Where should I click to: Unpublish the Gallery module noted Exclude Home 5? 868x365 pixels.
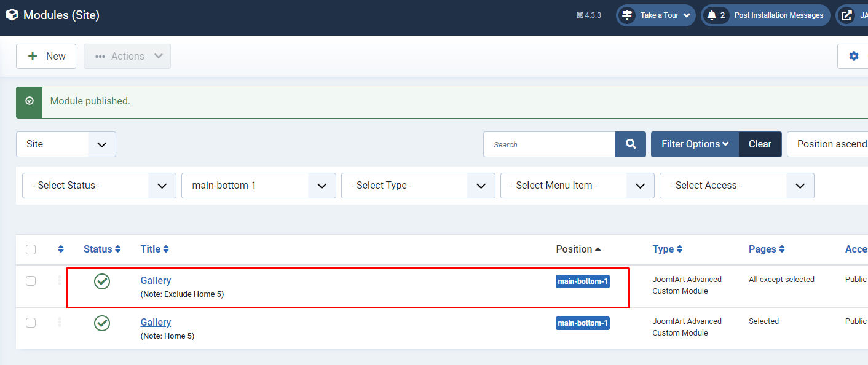pyautogui.click(x=102, y=281)
